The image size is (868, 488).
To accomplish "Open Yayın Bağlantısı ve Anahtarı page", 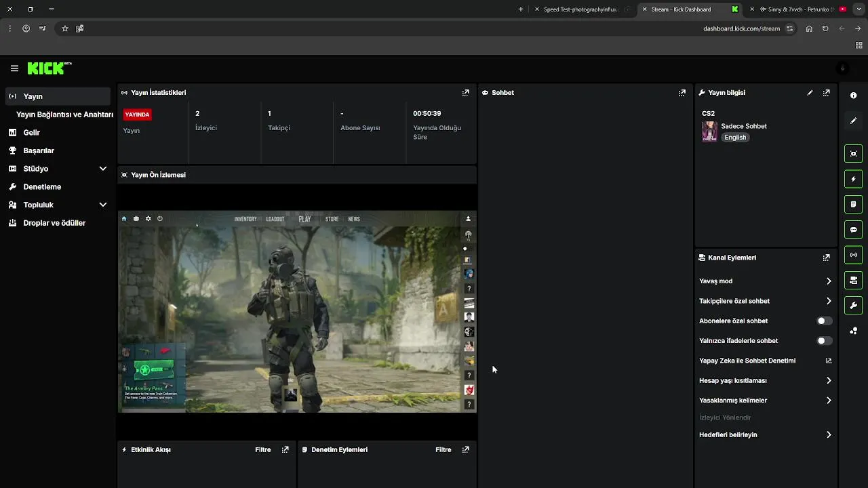I will [64, 115].
